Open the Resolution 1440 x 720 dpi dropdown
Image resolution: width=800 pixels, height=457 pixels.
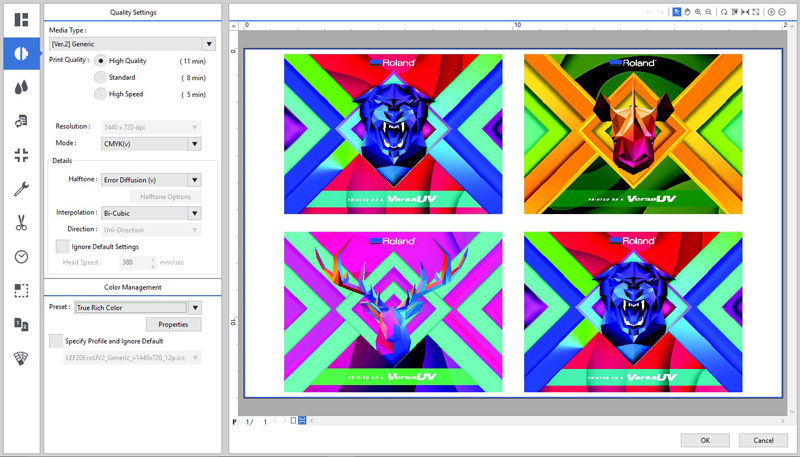click(x=151, y=127)
